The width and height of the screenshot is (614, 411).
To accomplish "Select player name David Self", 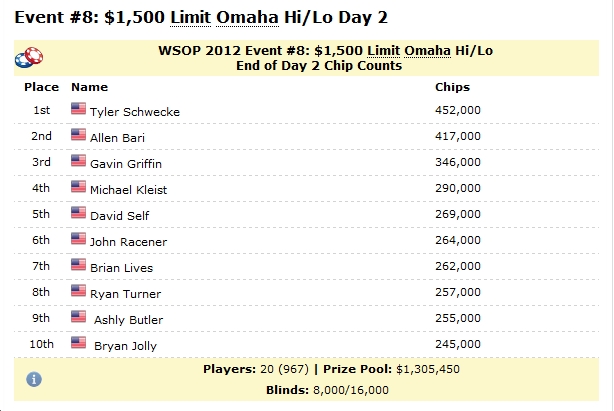I will click(x=119, y=216).
